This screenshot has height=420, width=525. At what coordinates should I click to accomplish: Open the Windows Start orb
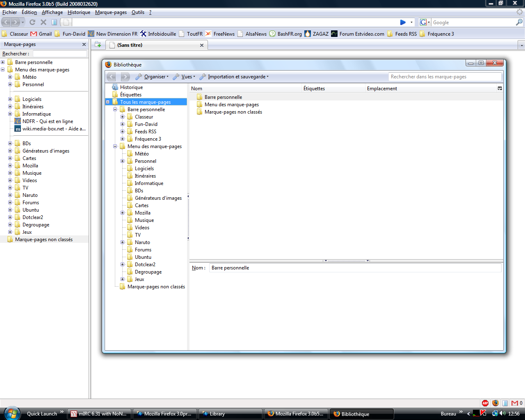[x=11, y=413]
